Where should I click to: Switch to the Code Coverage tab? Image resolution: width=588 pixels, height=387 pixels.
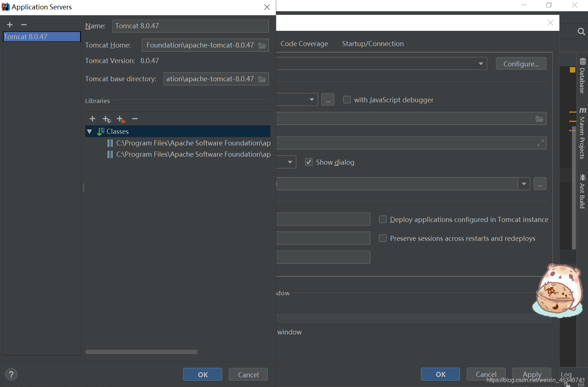click(x=304, y=44)
